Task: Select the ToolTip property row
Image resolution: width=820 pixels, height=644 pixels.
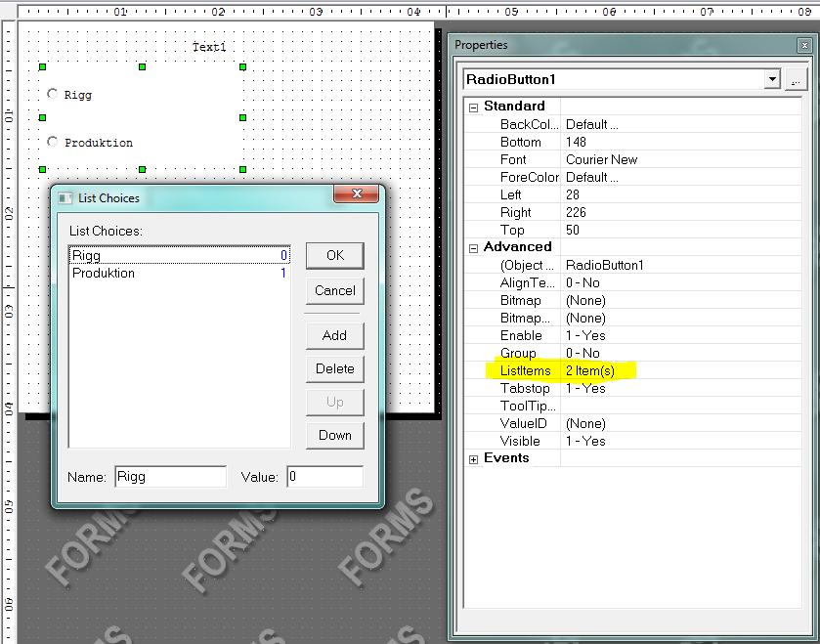Action: point(632,407)
